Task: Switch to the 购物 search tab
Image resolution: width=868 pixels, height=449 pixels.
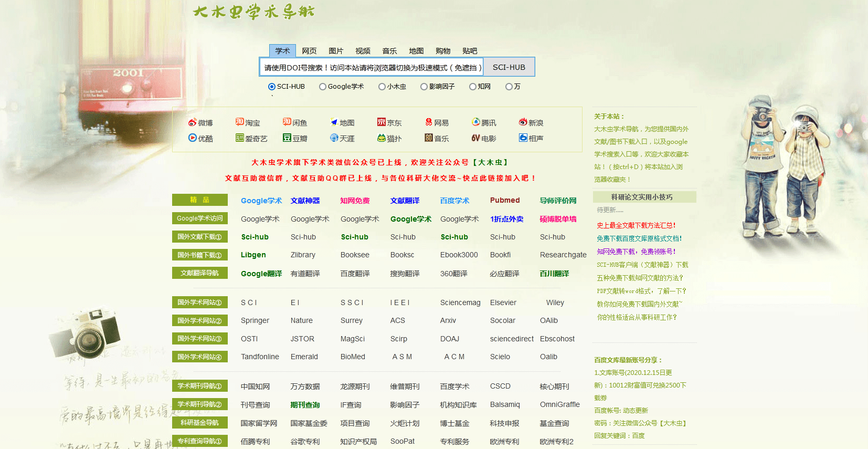Action: click(x=443, y=50)
